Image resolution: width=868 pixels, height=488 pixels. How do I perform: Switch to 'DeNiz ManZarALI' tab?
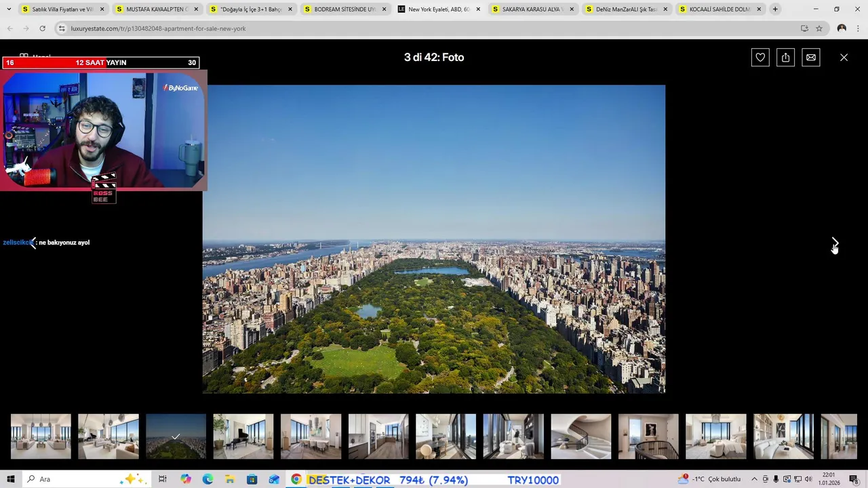pos(626,9)
